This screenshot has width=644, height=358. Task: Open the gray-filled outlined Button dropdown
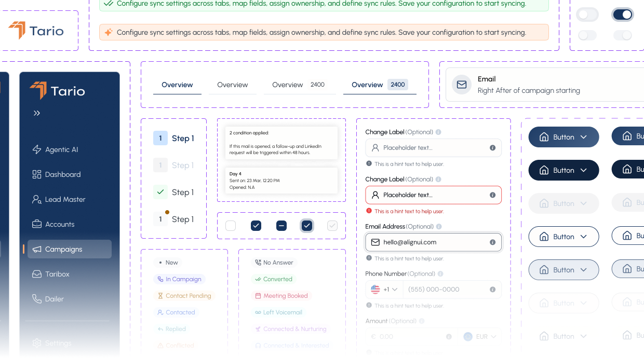pyautogui.click(x=563, y=270)
